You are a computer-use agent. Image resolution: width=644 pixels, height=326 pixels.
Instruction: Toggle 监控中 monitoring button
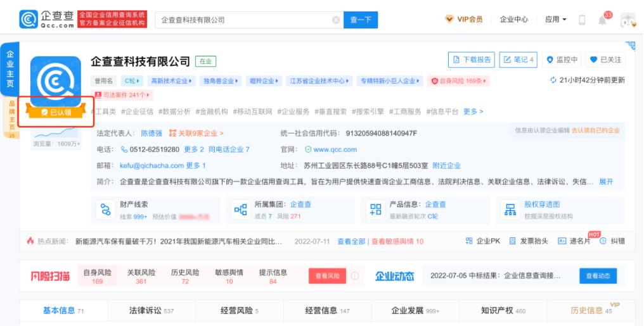[x=562, y=60]
